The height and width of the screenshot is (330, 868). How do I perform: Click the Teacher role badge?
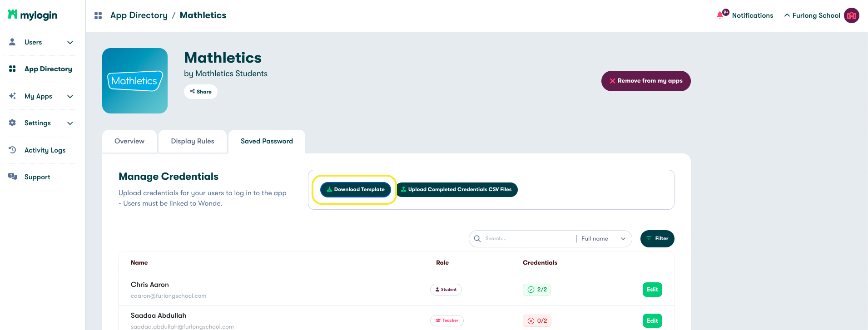[x=447, y=320]
